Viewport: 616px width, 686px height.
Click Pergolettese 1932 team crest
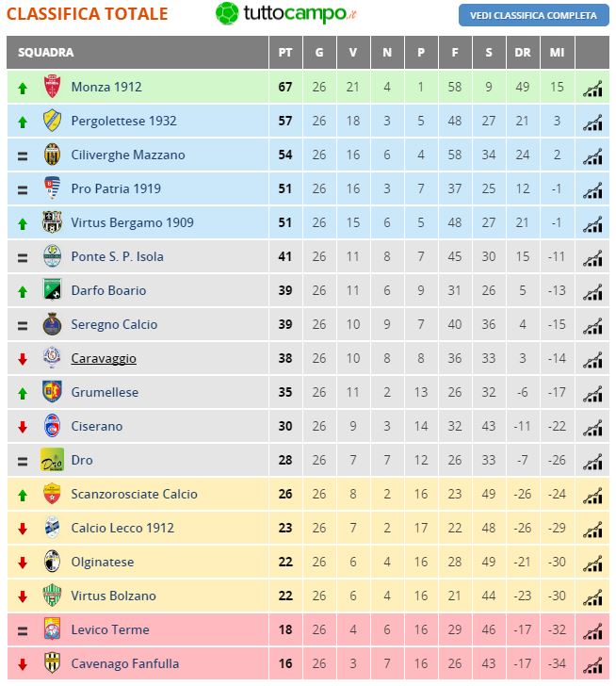(x=52, y=121)
